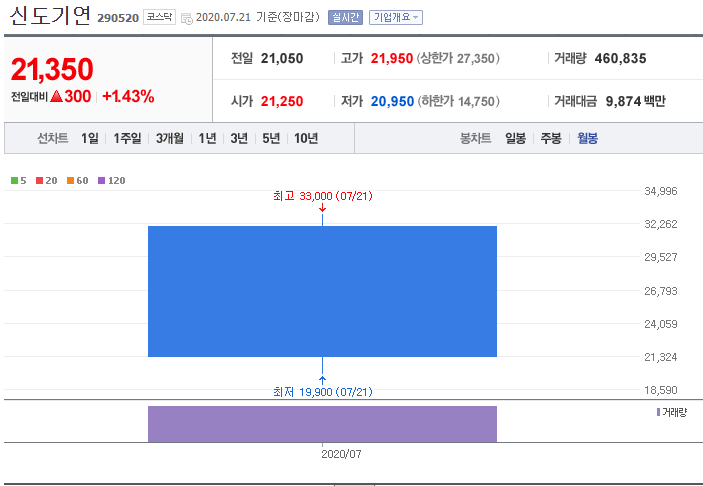Viewport: 703px width, 486px height.
Task: Switch to the 월봉 monthly candle chart
Action: coord(587,138)
